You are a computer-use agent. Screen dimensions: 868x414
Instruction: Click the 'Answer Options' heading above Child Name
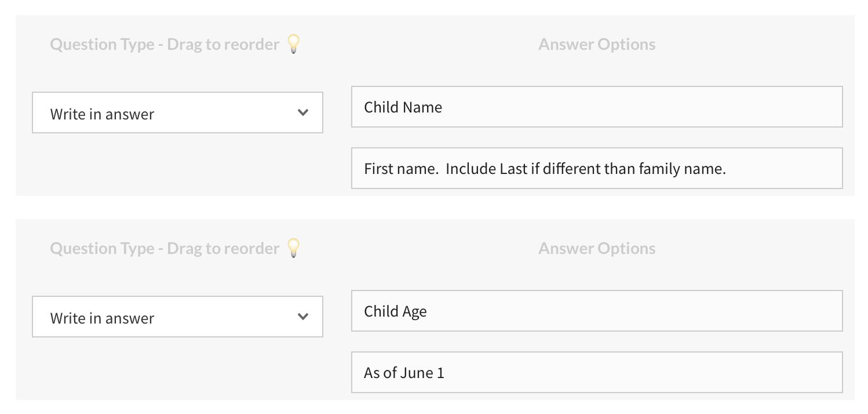[x=597, y=45]
